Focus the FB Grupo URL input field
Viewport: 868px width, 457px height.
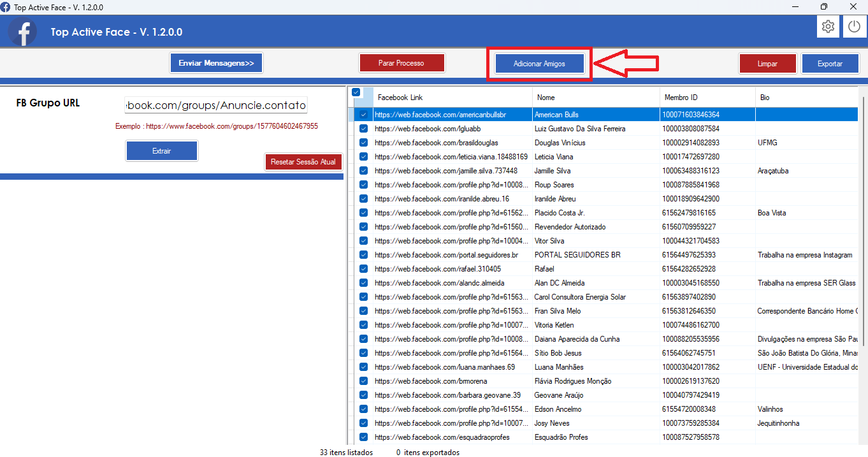(x=216, y=105)
